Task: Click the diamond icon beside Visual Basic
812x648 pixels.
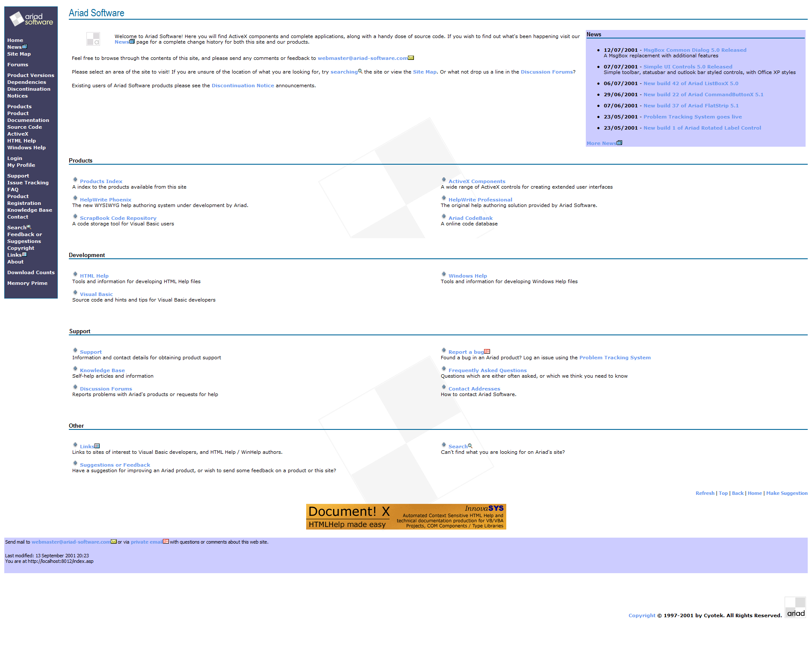Action: coord(75,293)
